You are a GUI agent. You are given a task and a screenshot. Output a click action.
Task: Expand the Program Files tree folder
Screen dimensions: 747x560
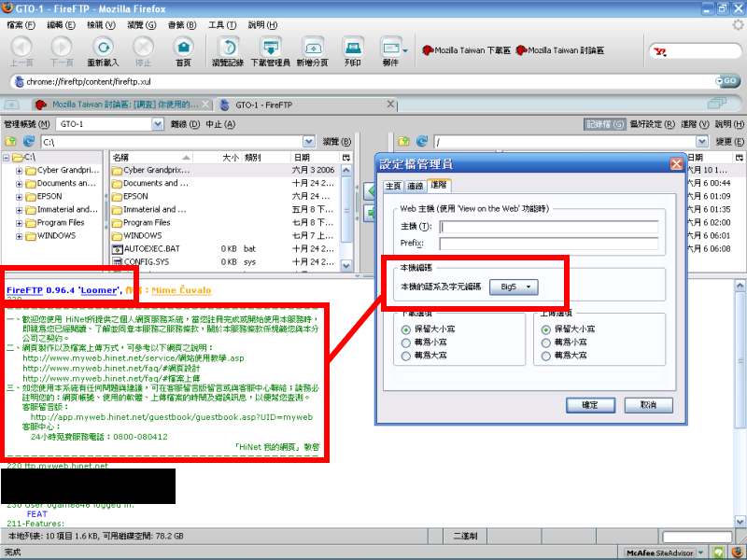[x=19, y=223]
